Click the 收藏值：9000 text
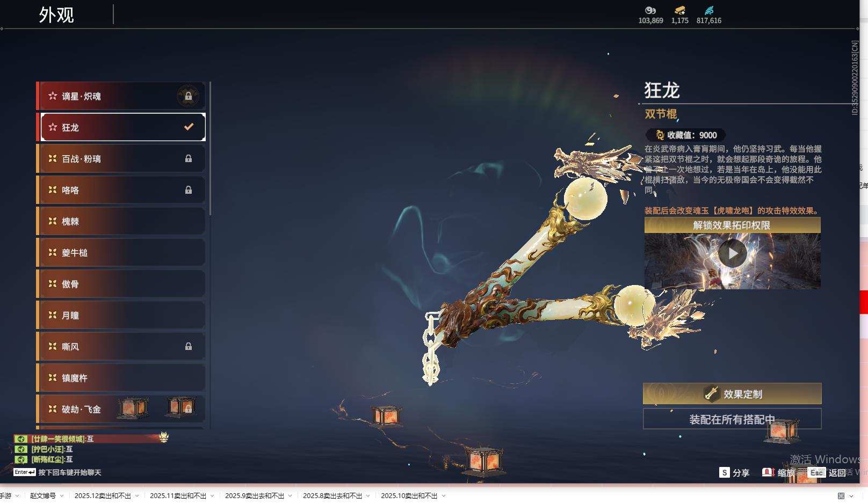Image resolution: width=868 pixels, height=504 pixels. coord(692,135)
